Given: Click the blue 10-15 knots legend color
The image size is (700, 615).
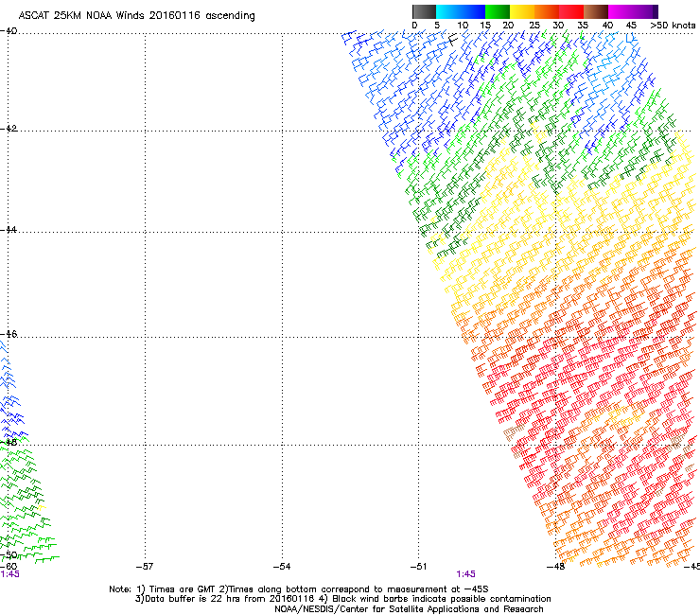Looking at the screenshot, I should pos(472,11).
